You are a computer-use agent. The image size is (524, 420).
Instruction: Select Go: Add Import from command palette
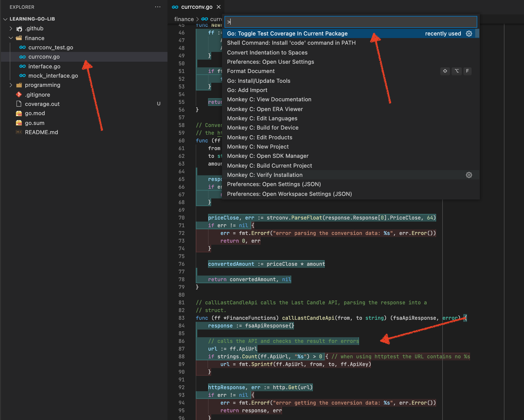pyautogui.click(x=247, y=90)
